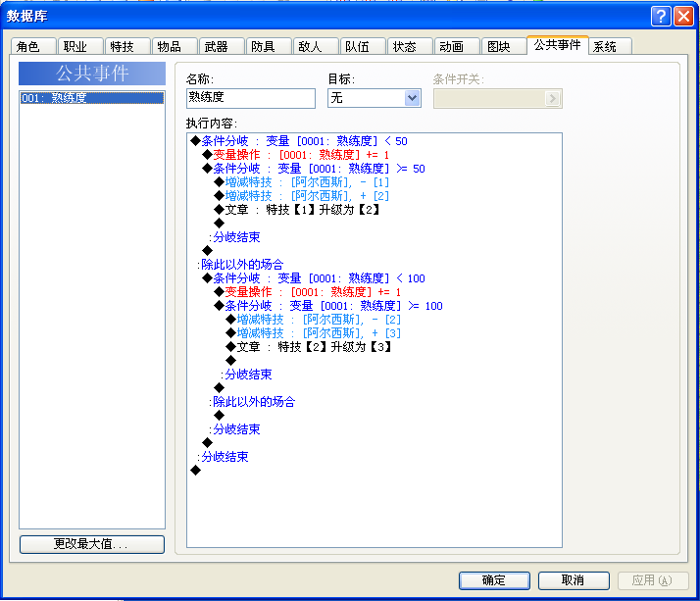This screenshot has height=601, width=700.
Task: Close the 数据库 window
Action: [683, 17]
